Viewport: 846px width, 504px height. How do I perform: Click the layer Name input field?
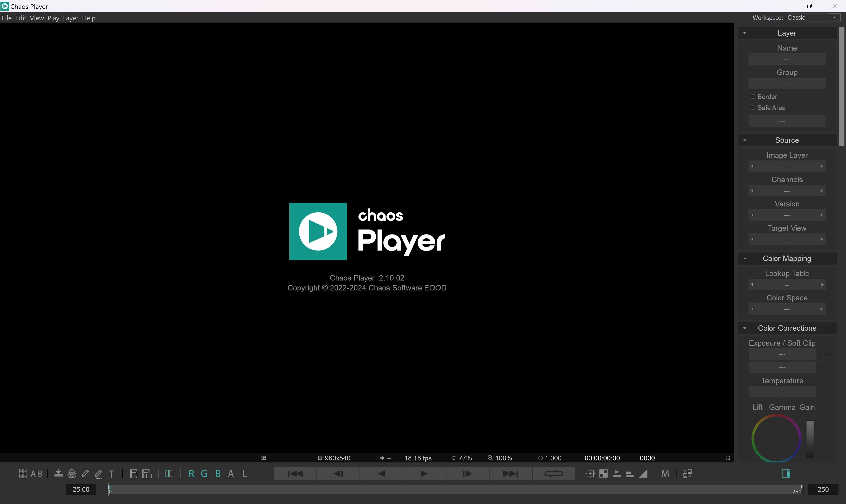[787, 59]
